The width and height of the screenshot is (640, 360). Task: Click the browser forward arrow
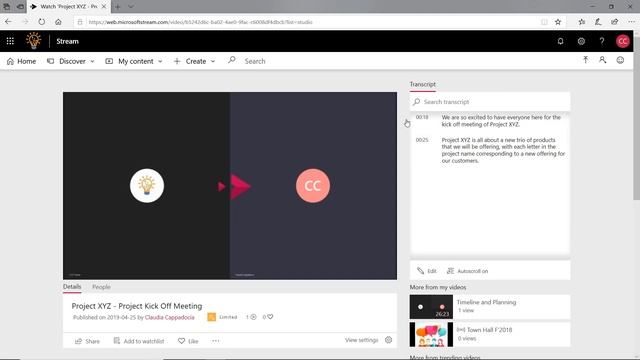25,22
